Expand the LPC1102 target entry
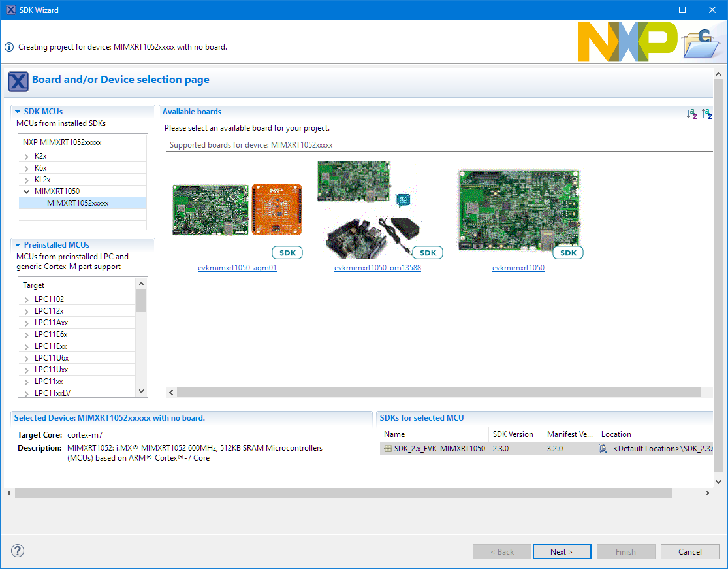The width and height of the screenshot is (728, 569). [27, 300]
